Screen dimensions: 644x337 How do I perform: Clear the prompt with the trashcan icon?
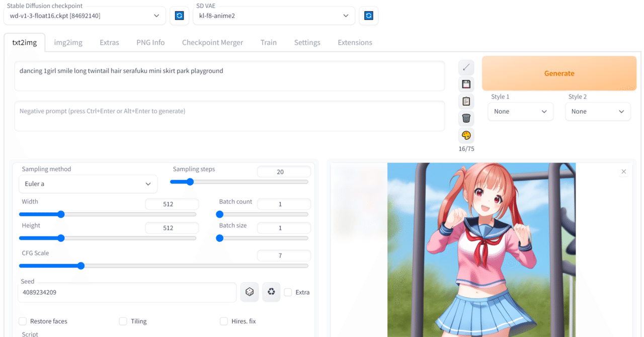click(x=466, y=118)
